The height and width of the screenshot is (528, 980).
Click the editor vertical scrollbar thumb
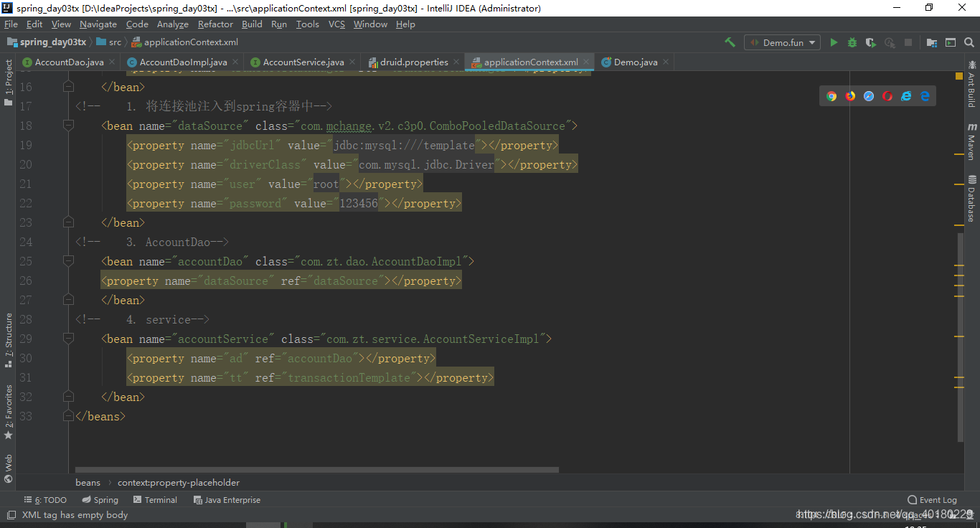click(961, 336)
